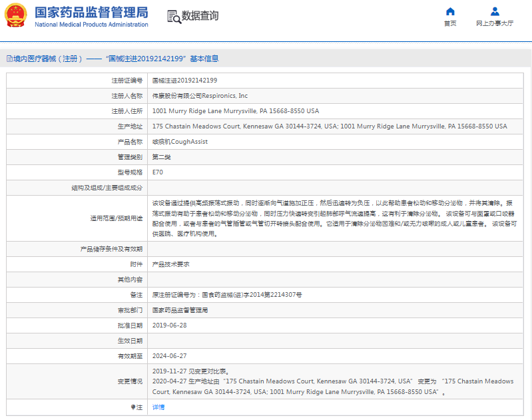
Task: Click the 数据查询 heading text
Action: pos(200,16)
